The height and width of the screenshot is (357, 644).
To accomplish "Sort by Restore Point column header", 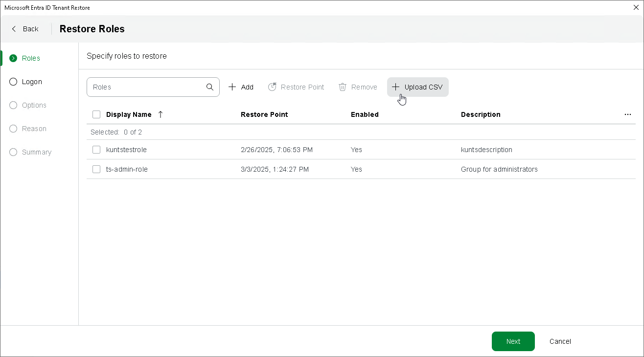I will (264, 114).
